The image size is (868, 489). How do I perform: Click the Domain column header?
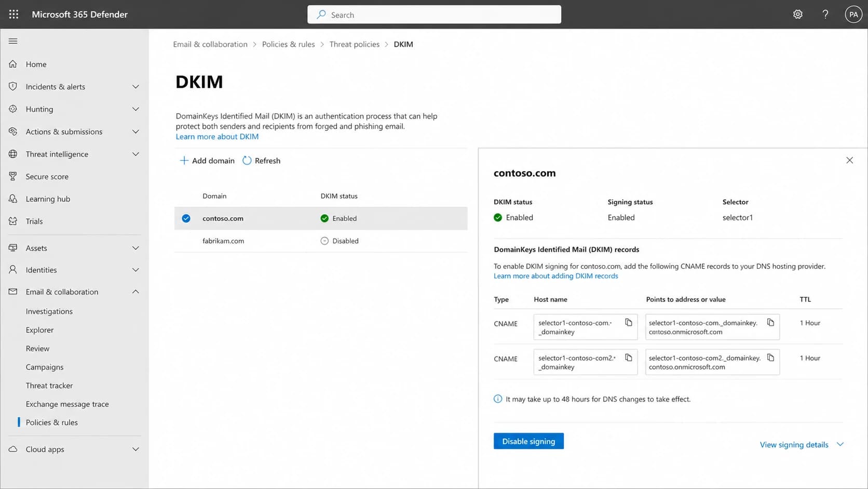click(x=214, y=196)
